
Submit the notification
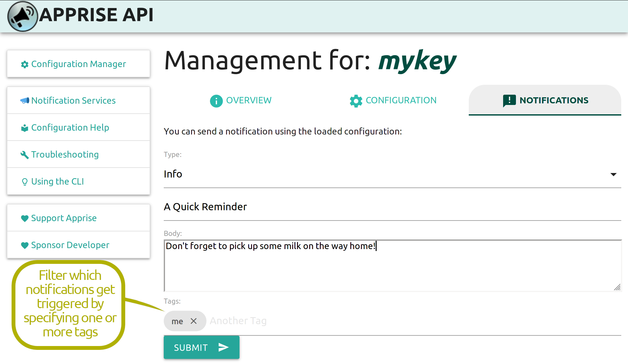point(202,347)
